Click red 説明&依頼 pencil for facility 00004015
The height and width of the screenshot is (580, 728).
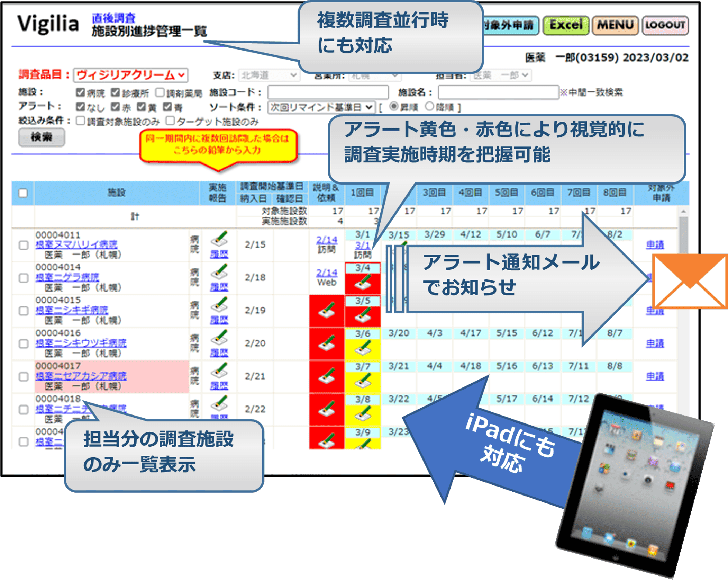327,310
